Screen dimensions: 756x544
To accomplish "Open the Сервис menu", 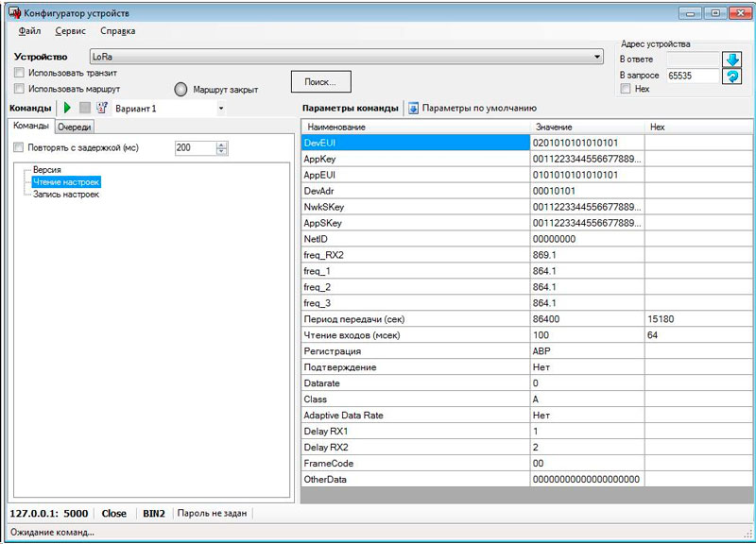I will tap(70, 31).
